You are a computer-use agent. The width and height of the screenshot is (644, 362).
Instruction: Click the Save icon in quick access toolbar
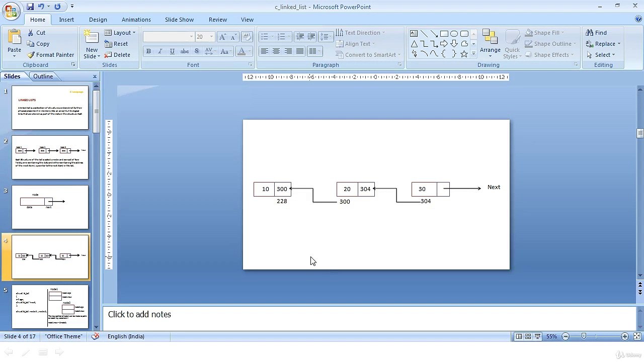[x=30, y=7]
